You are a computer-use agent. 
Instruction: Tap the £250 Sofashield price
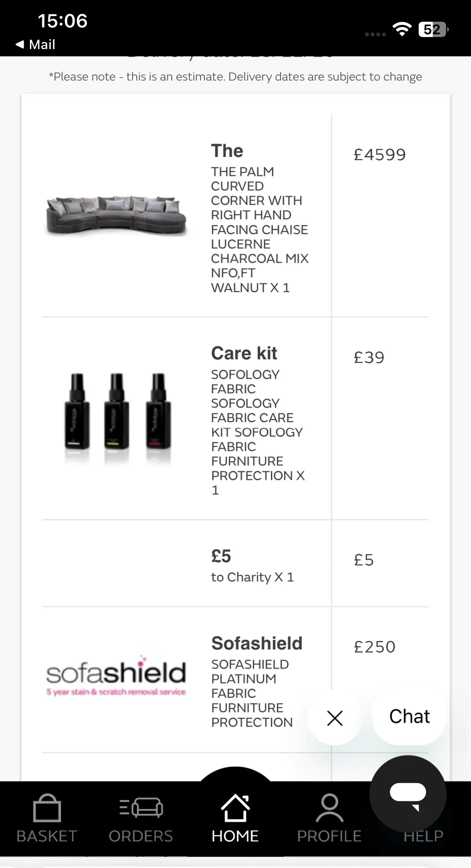[x=374, y=647]
